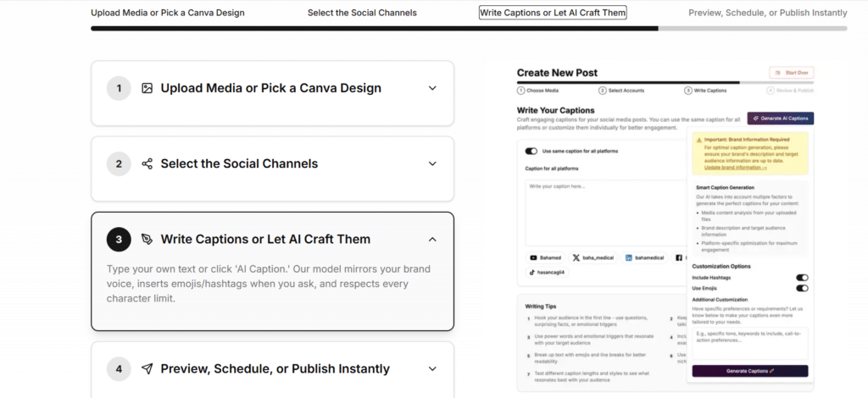
Task: Expand the Select the Social Channels chevron
Action: [432, 164]
